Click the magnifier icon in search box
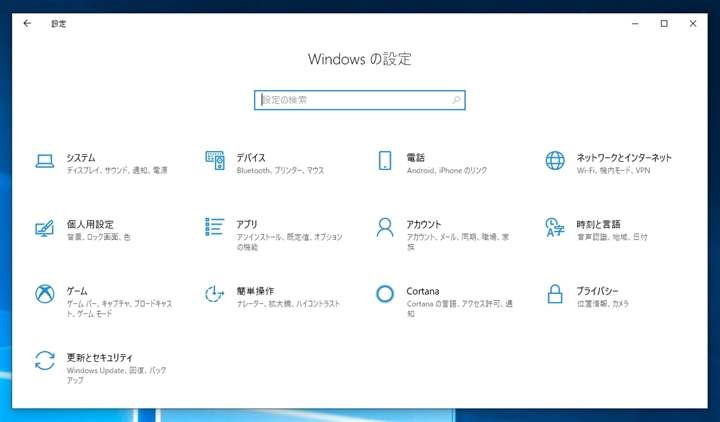Viewport: 720px width, 422px height. coord(456,100)
